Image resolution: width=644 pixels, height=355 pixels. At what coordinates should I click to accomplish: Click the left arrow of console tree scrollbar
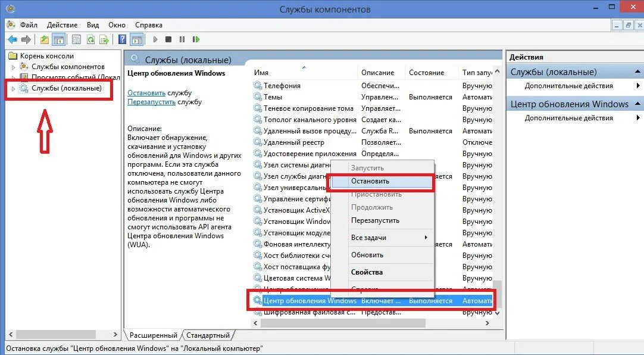point(11,335)
